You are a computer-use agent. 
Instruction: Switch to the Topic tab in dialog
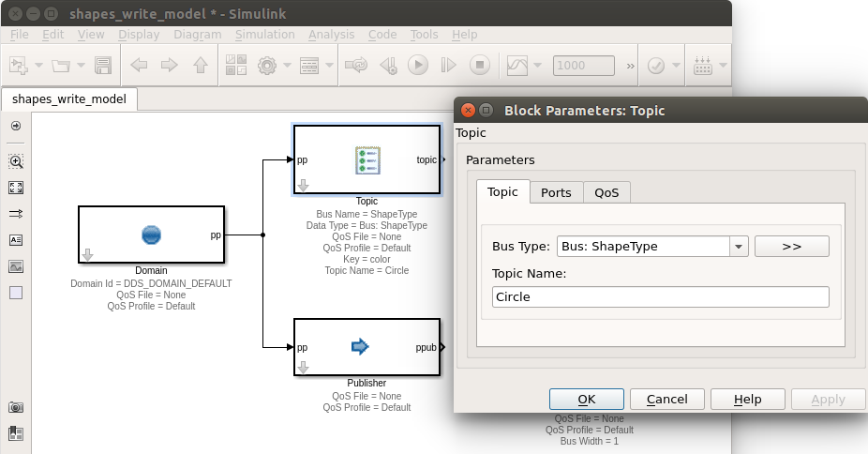point(502,192)
